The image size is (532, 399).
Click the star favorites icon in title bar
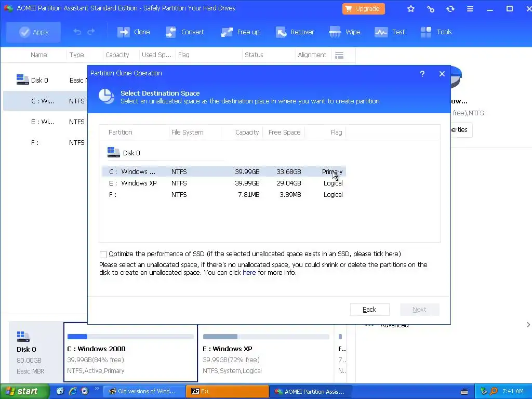point(411,9)
